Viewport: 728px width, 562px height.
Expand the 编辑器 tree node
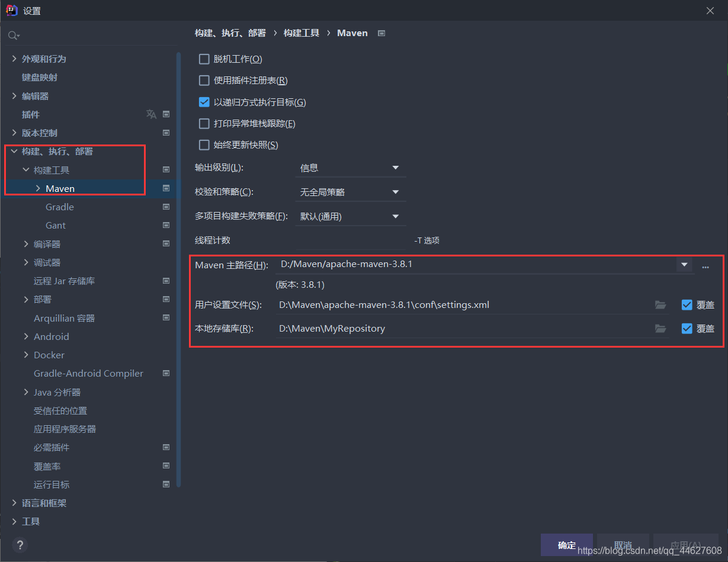[14, 96]
